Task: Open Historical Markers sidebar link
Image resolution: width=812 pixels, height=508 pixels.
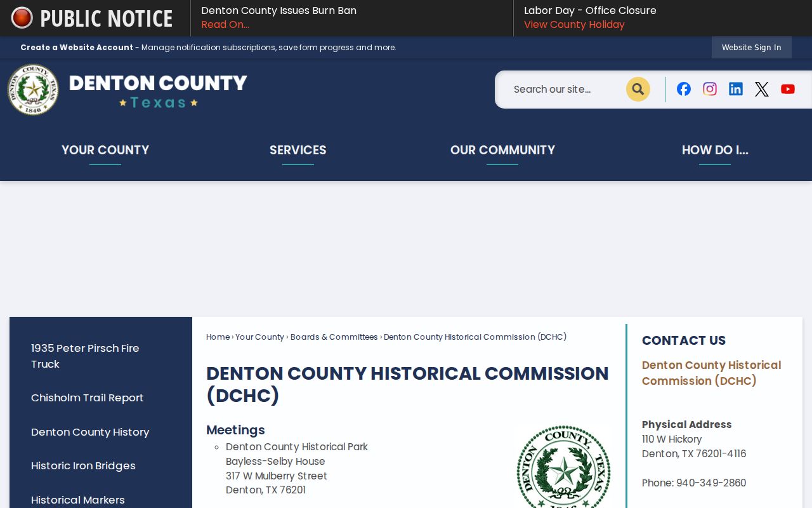Action: click(x=78, y=500)
